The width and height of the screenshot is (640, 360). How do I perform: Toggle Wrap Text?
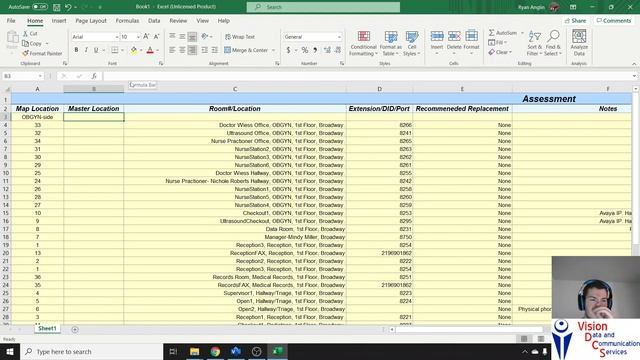pyautogui.click(x=240, y=37)
